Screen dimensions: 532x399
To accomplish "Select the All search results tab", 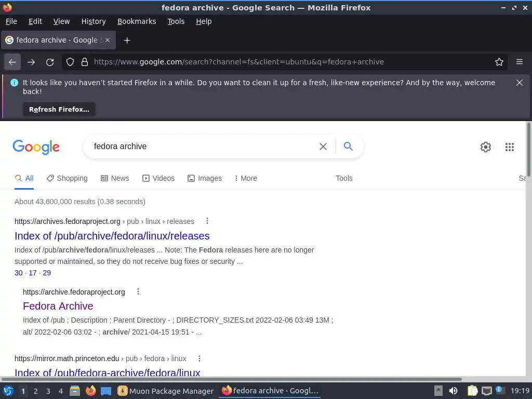I will 24,179.
